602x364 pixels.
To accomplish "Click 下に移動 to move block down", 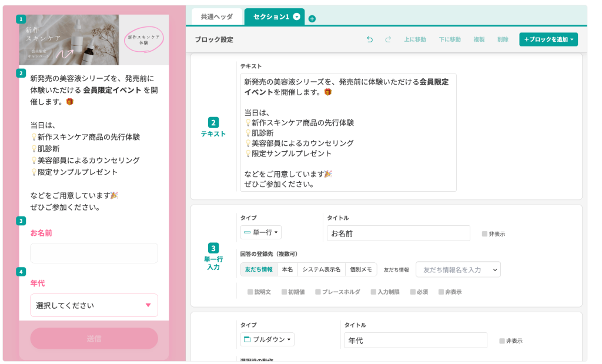I will point(450,39).
